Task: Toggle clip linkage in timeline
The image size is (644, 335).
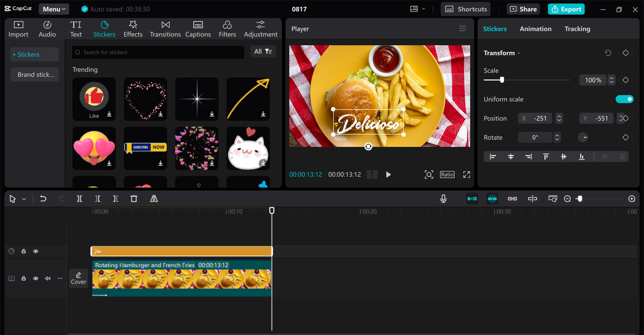Action: coord(512,199)
